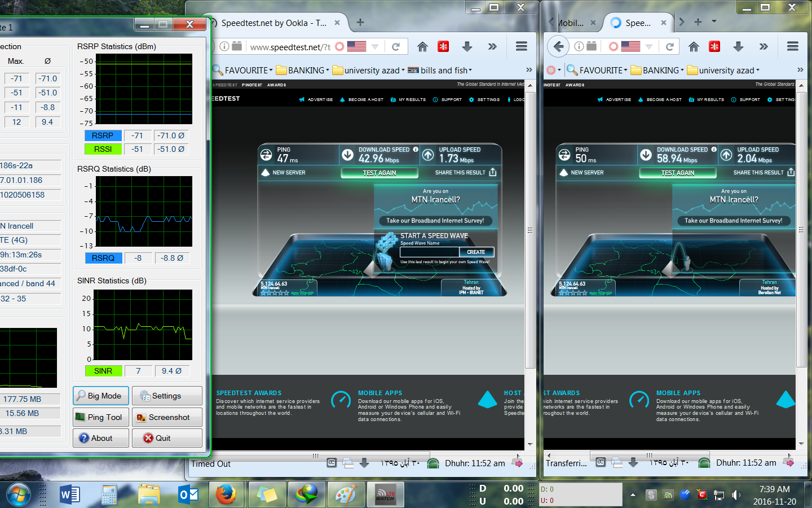Screen dimensions: 812x508
Task: Click home icon in right Firefox window
Action: (x=694, y=47)
